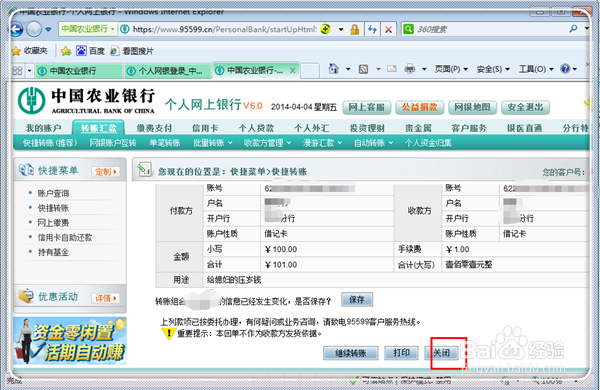This screenshot has width=600, height=390.
Task: Click the 公益捐款 button
Action: [x=419, y=108]
